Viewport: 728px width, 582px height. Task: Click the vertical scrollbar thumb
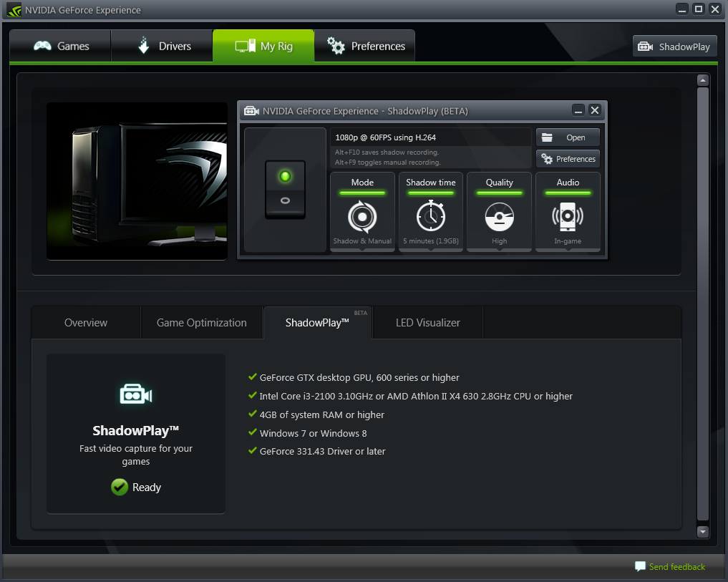coord(703,304)
